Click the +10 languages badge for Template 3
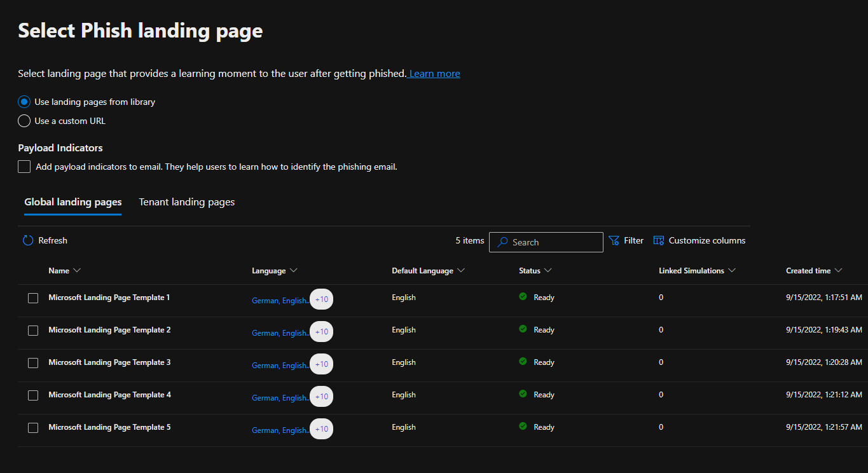Screen dimensions: 868x473 pos(322,364)
